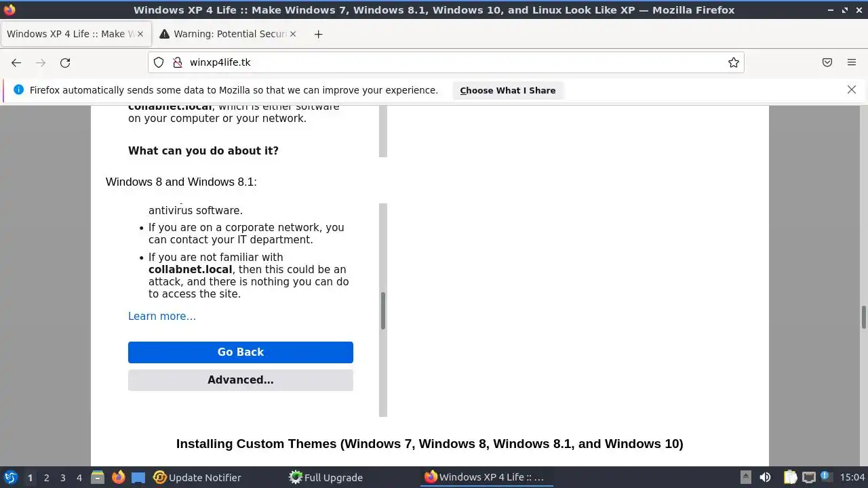This screenshot has height=488, width=868.
Task: Click the show desktop icon in taskbar
Action: click(138, 477)
